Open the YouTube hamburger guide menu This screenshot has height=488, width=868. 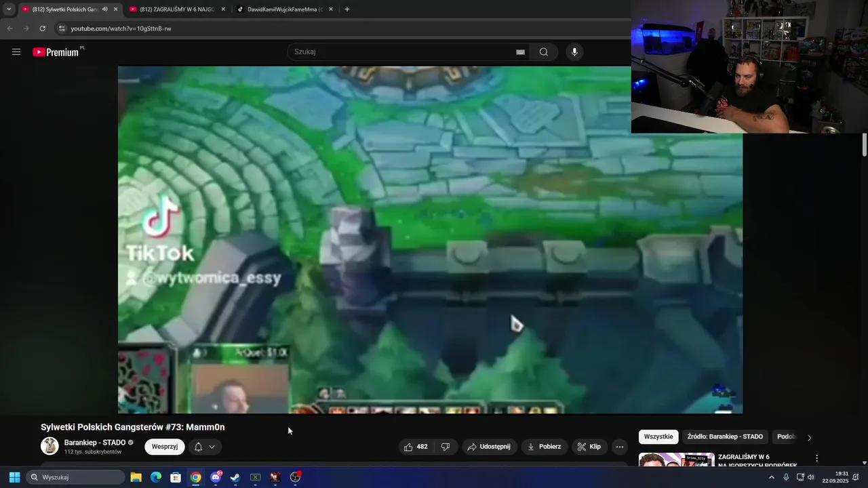coord(16,52)
